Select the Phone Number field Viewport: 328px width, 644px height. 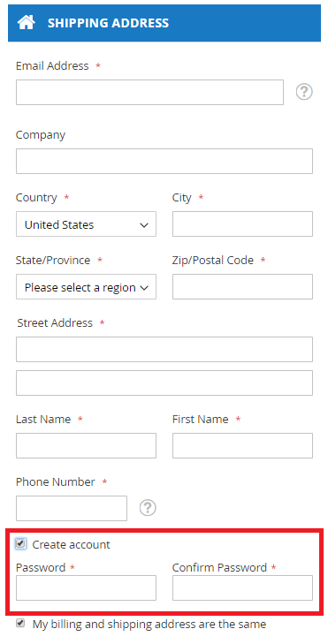coord(72,509)
